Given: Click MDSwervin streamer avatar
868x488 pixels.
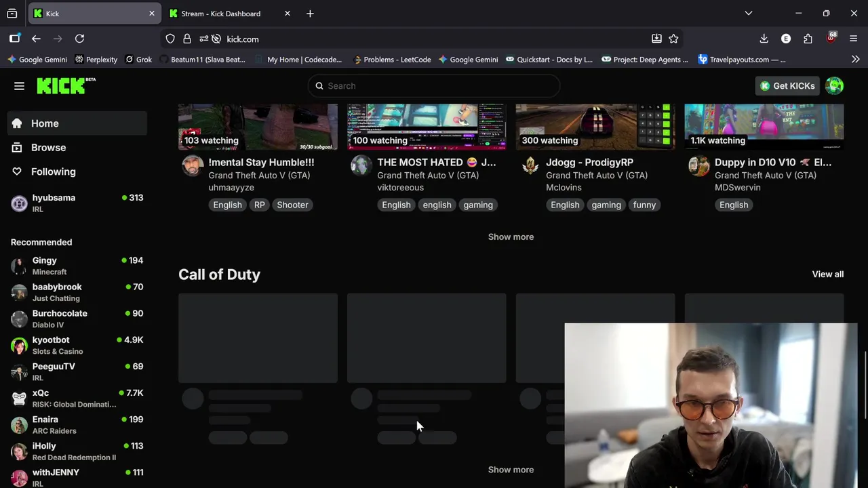Looking at the screenshot, I should pos(699,165).
